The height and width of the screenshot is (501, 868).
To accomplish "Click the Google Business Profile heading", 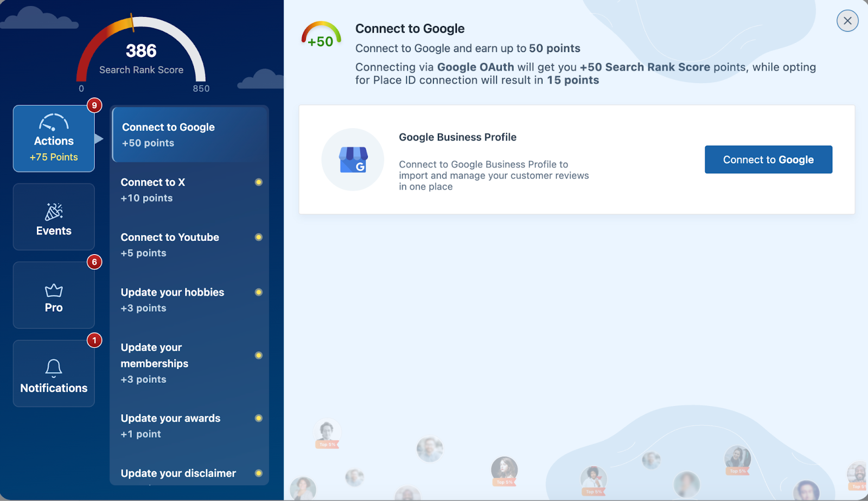I will click(x=457, y=137).
